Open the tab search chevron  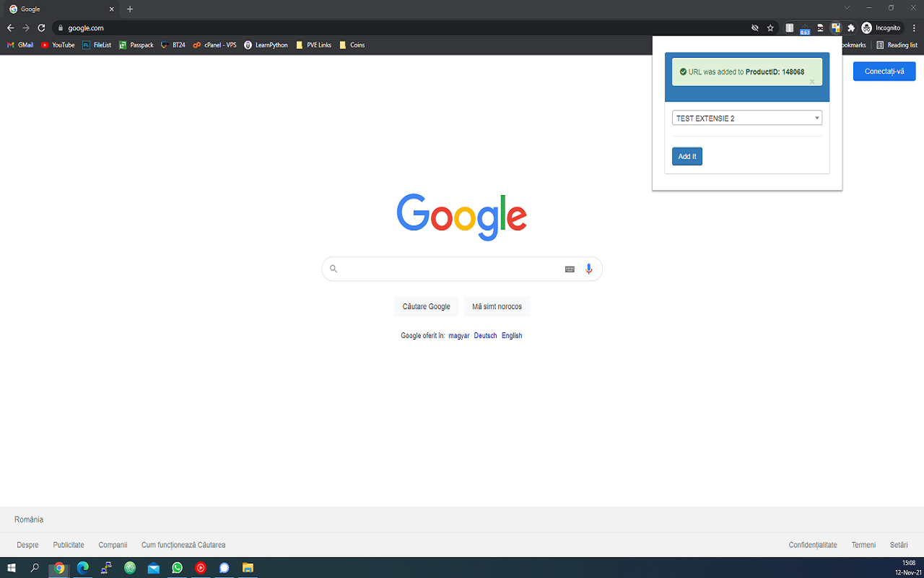click(847, 7)
